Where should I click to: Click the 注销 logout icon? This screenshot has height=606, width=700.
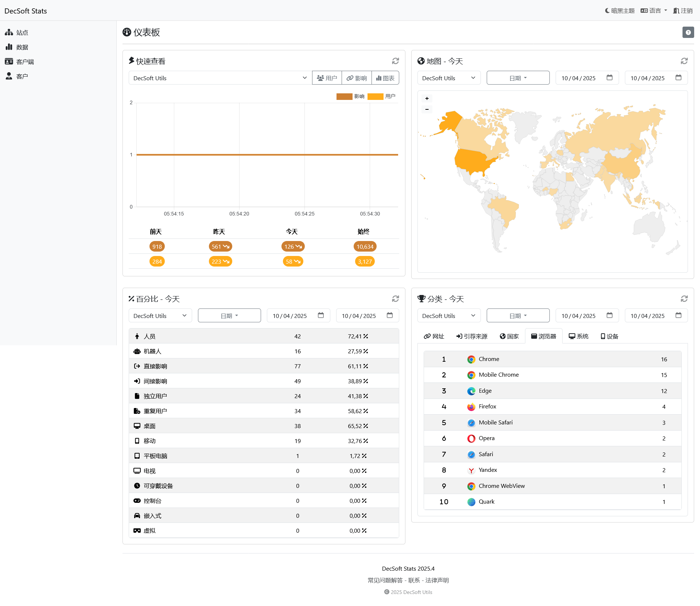click(683, 11)
